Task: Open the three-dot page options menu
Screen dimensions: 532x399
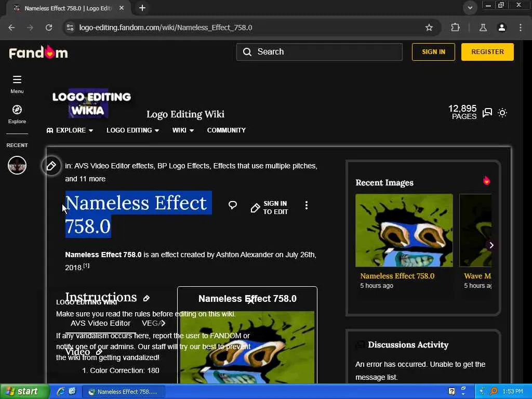Action: click(307, 205)
